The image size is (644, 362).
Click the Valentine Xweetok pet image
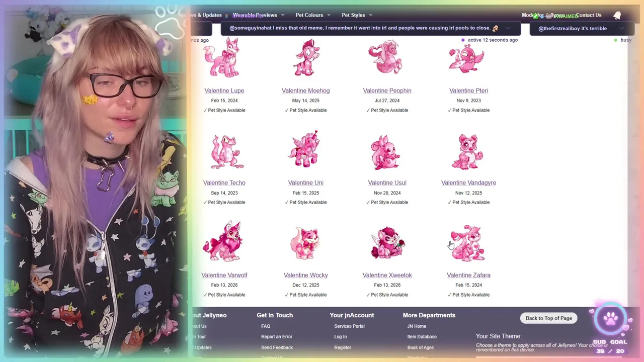point(387,243)
